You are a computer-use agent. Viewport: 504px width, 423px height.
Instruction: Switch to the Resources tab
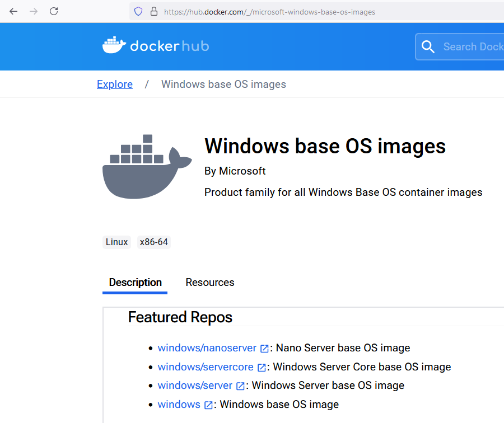point(210,283)
